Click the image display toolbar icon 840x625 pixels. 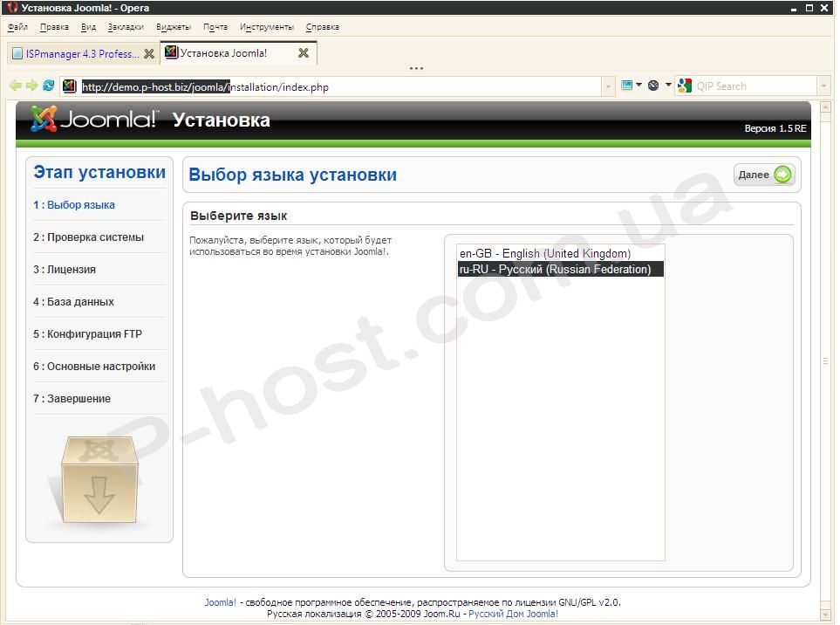(x=626, y=86)
